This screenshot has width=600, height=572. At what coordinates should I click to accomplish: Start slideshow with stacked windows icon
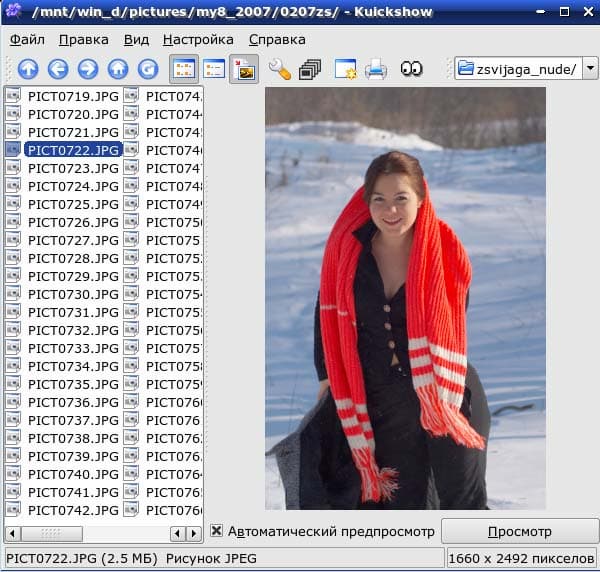(x=310, y=69)
